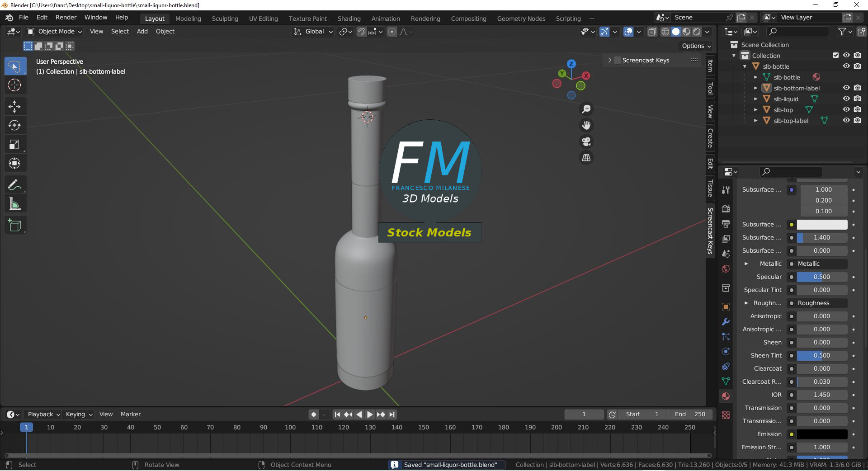This screenshot has width=868, height=471.
Task: Toggle X-ray display in viewport header
Action: click(x=652, y=32)
